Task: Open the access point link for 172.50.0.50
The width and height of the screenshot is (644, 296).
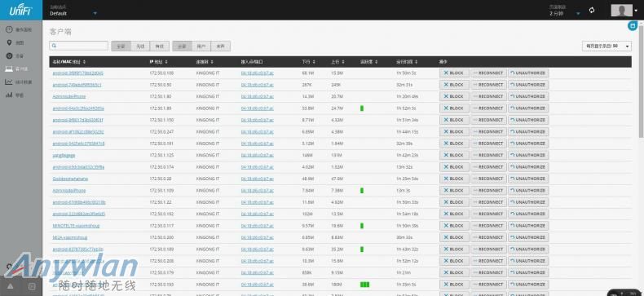Action: coord(257,85)
